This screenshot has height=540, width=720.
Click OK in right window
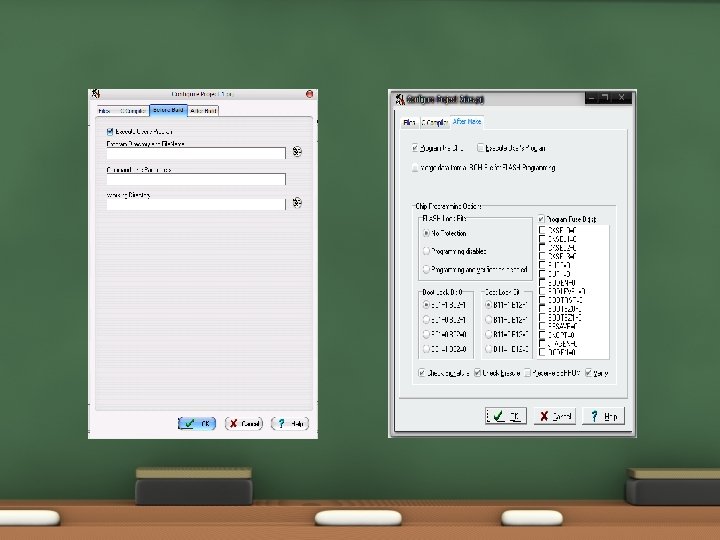506,416
